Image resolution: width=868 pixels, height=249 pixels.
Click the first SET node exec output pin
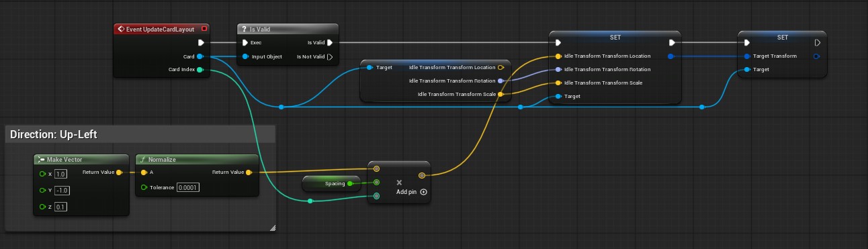pyautogui.click(x=672, y=43)
